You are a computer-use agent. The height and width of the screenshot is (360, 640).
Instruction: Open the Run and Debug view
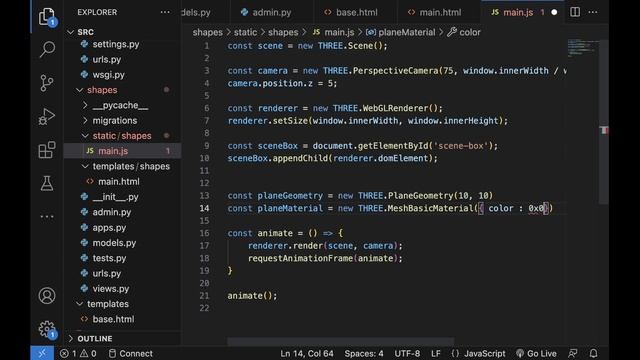47,117
